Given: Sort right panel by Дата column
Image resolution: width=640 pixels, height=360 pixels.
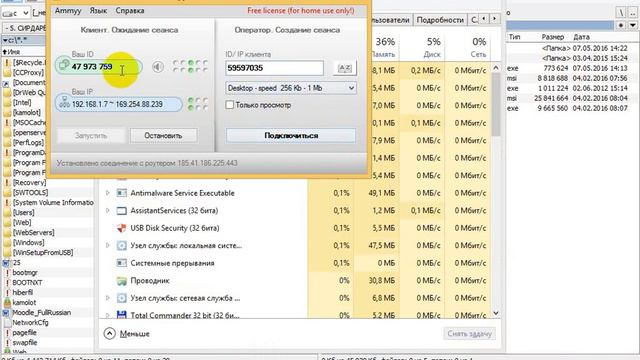Looking at the screenshot, I should 581,37.
